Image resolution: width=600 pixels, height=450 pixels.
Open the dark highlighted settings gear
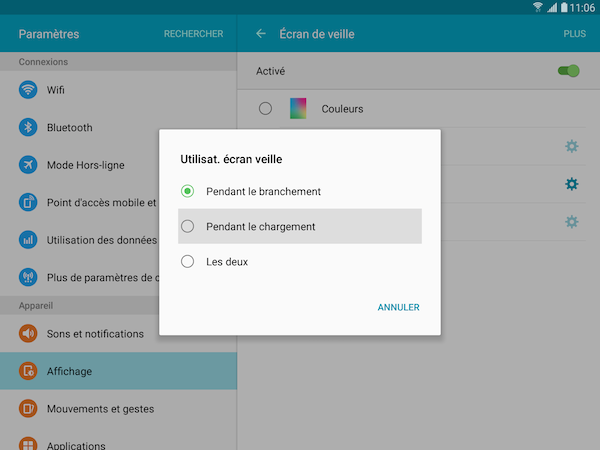click(572, 184)
